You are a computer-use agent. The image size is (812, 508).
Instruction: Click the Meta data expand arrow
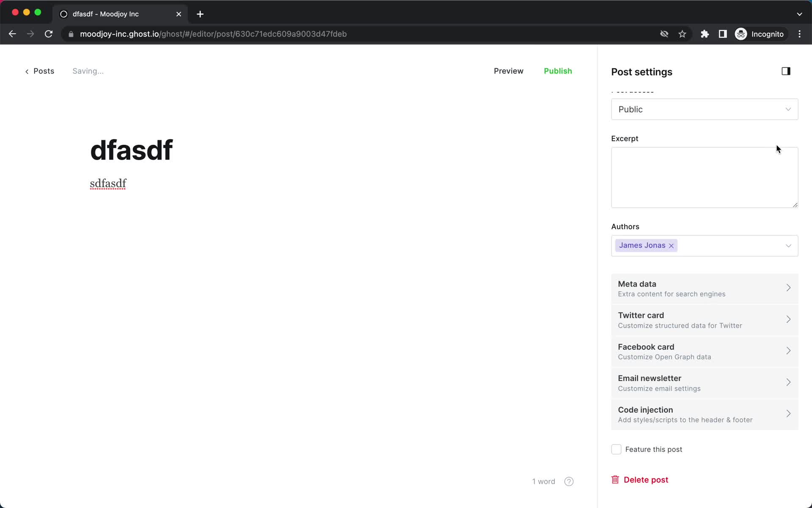(788, 288)
